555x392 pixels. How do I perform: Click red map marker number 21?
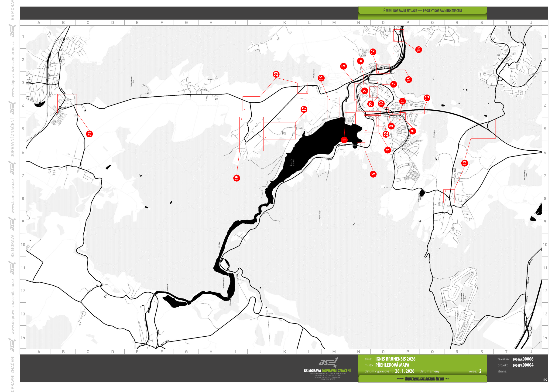(x=89, y=134)
